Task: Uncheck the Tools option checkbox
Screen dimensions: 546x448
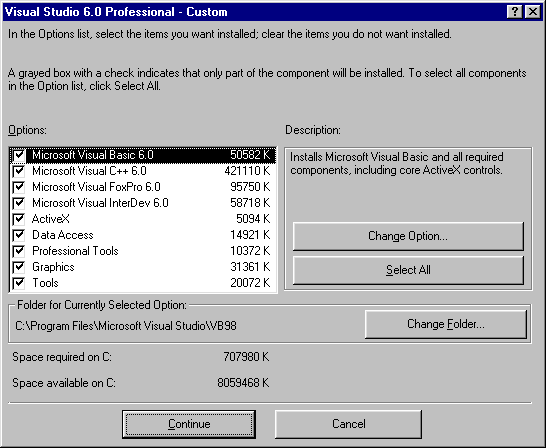Action: 18,283
